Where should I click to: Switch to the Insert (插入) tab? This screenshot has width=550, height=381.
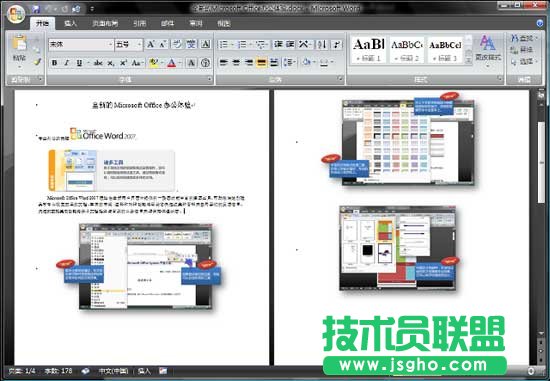click(x=71, y=24)
